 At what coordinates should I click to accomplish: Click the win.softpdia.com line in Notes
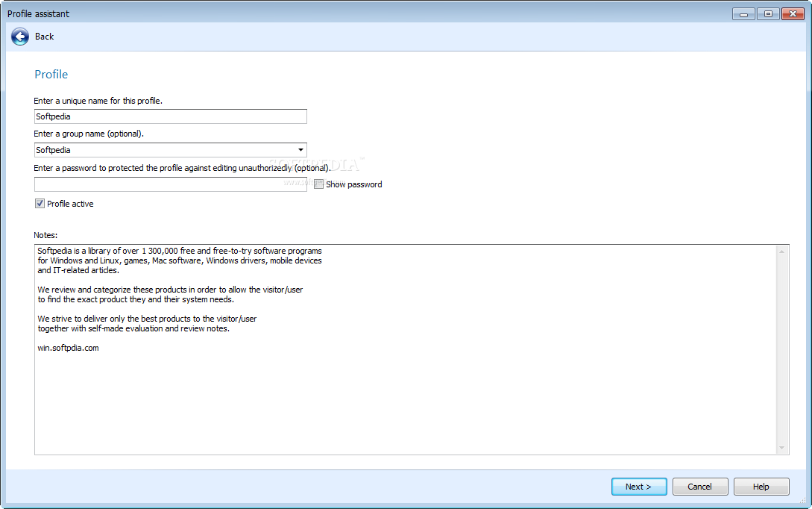click(x=68, y=348)
